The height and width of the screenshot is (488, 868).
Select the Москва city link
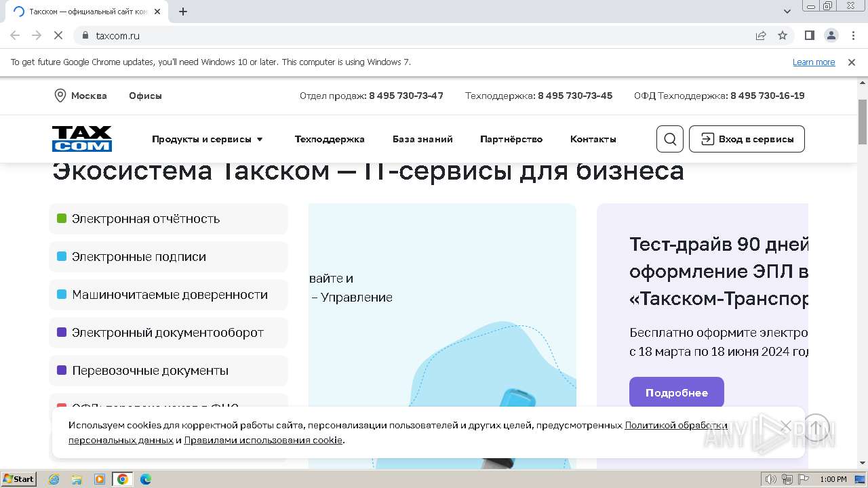(x=89, y=96)
